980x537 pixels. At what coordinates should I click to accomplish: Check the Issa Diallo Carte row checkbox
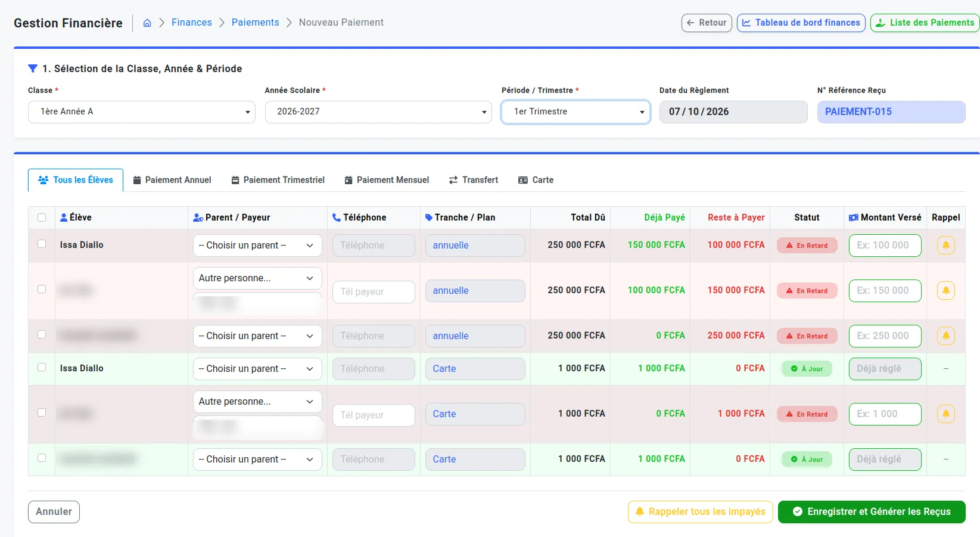pyautogui.click(x=42, y=367)
